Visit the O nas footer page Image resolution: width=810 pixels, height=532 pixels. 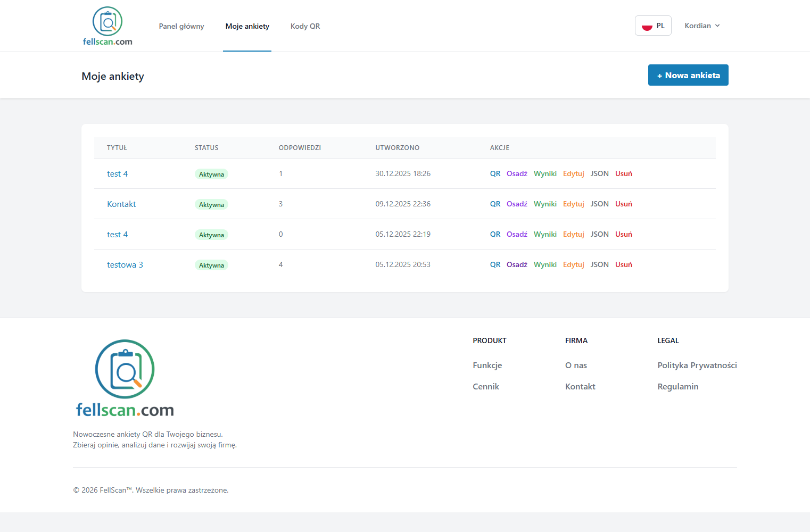pos(576,365)
